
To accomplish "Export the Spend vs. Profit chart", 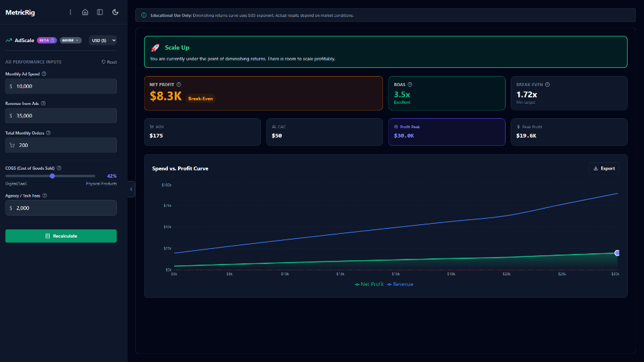I will [604, 168].
